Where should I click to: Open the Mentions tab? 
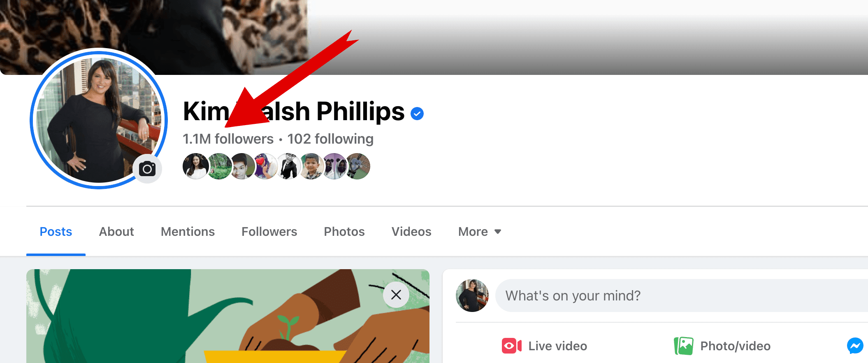click(188, 232)
